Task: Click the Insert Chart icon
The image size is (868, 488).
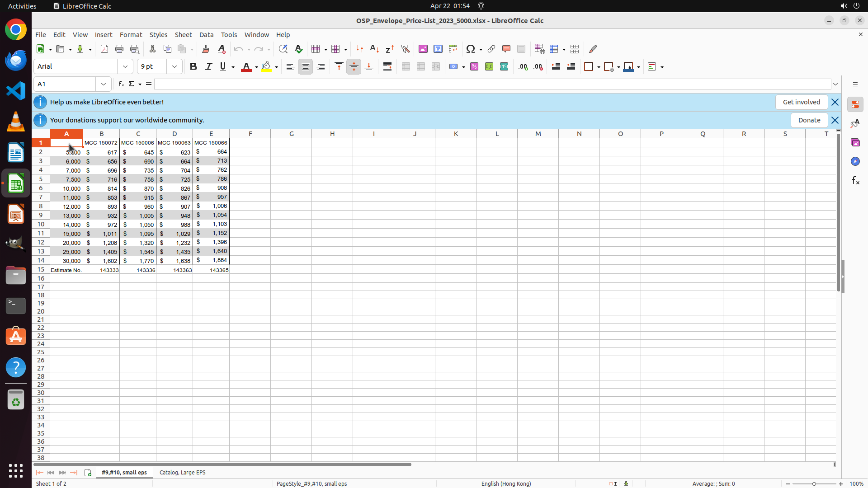Action: coord(438,49)
